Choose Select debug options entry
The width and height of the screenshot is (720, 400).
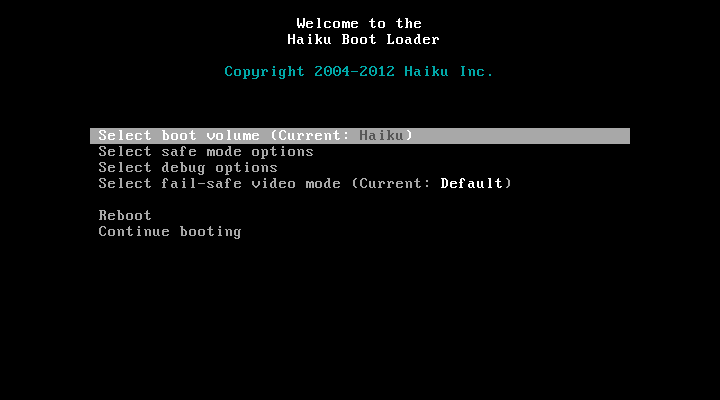pos(188,168)
